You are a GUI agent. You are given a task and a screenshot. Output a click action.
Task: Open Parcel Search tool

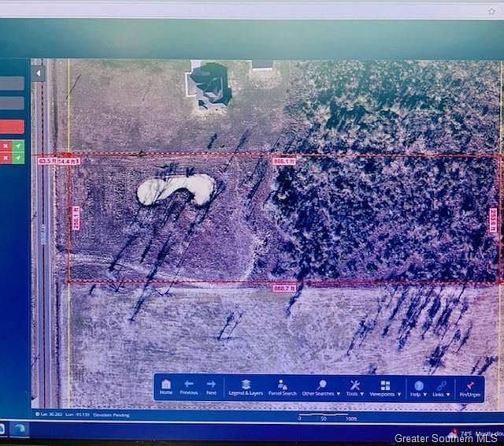(282, 385)
